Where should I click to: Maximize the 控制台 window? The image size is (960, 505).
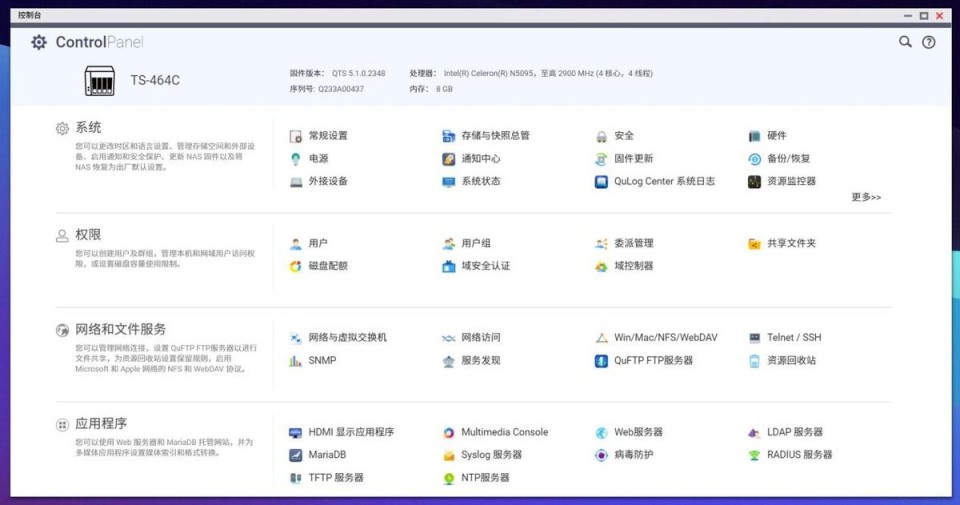click(924, 15)
